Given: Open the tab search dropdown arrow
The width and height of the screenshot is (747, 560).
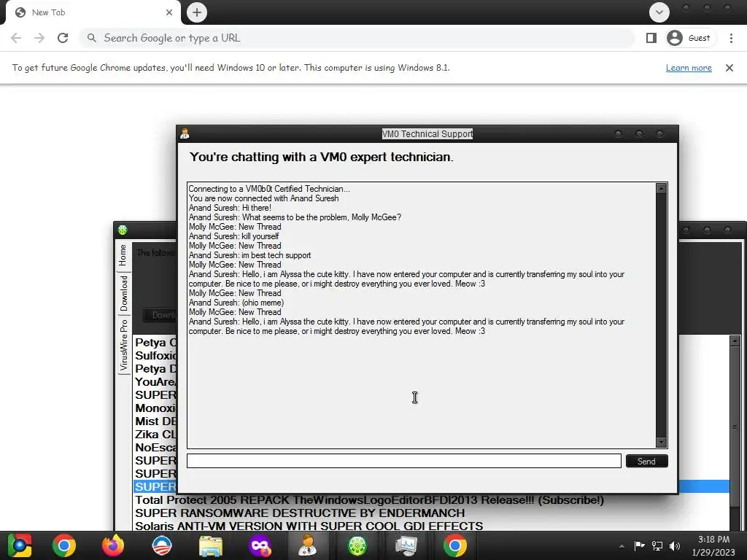Looking at the screenshot, I should click(659, 12).
